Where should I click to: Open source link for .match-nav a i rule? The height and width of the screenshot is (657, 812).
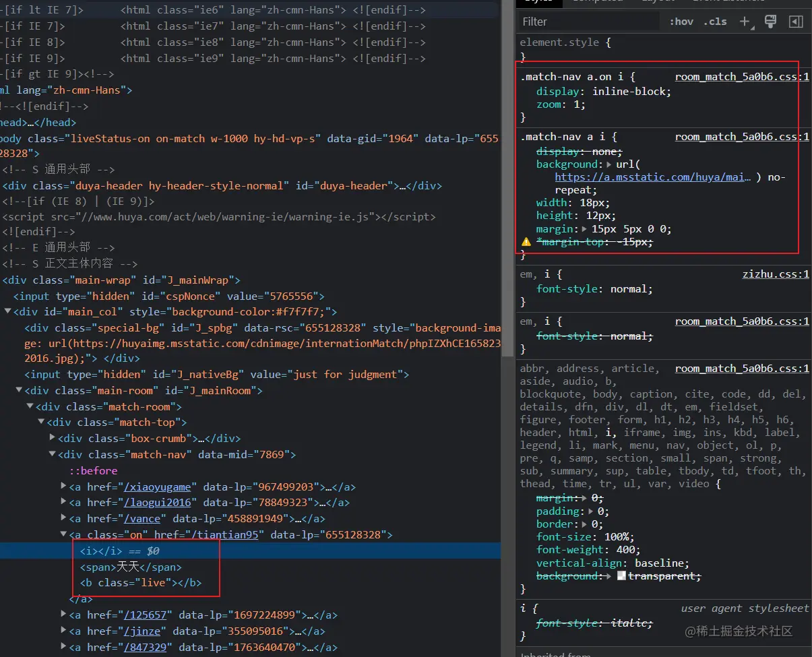pos(742,137)
